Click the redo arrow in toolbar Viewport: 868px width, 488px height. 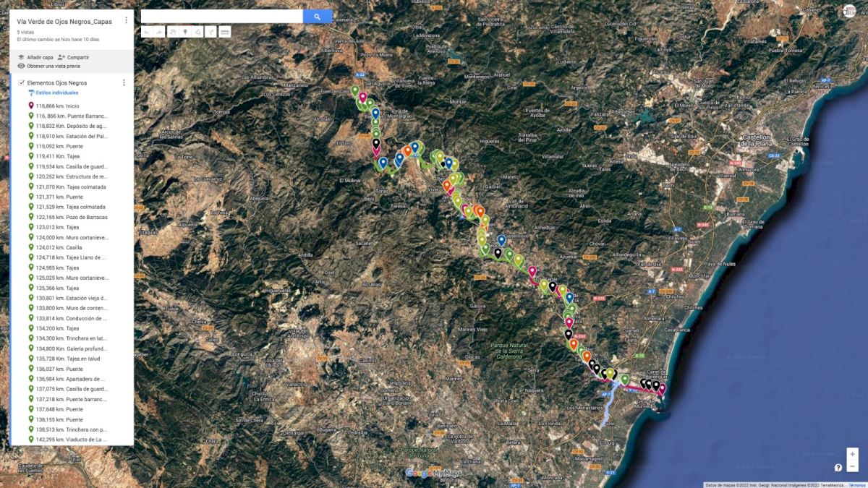click(x=159, y=32)
